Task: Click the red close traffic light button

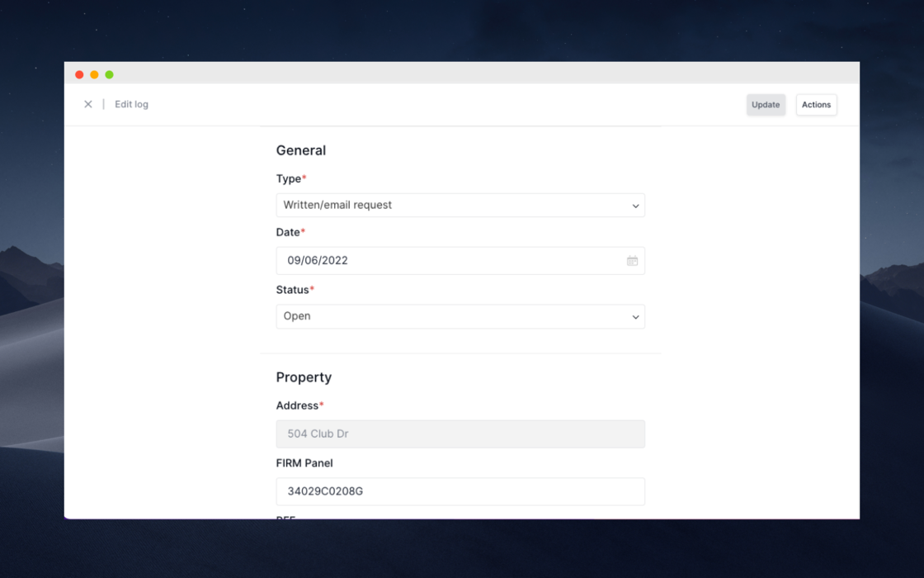Action: pyautogui.click(x=78, y=73)
